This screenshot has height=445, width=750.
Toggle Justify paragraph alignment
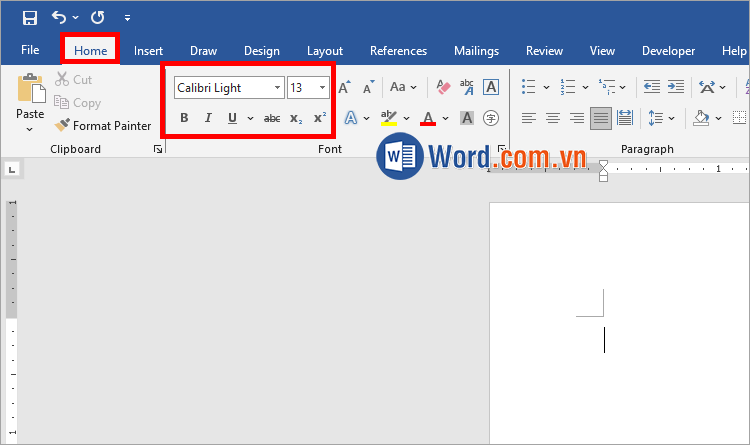pos(601,118)
